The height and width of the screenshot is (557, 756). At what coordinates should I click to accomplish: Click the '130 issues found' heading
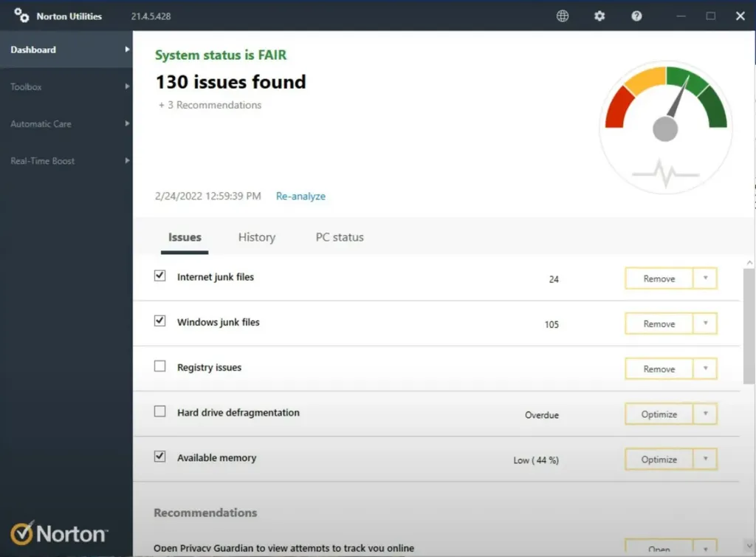click(x=230, y=82)
